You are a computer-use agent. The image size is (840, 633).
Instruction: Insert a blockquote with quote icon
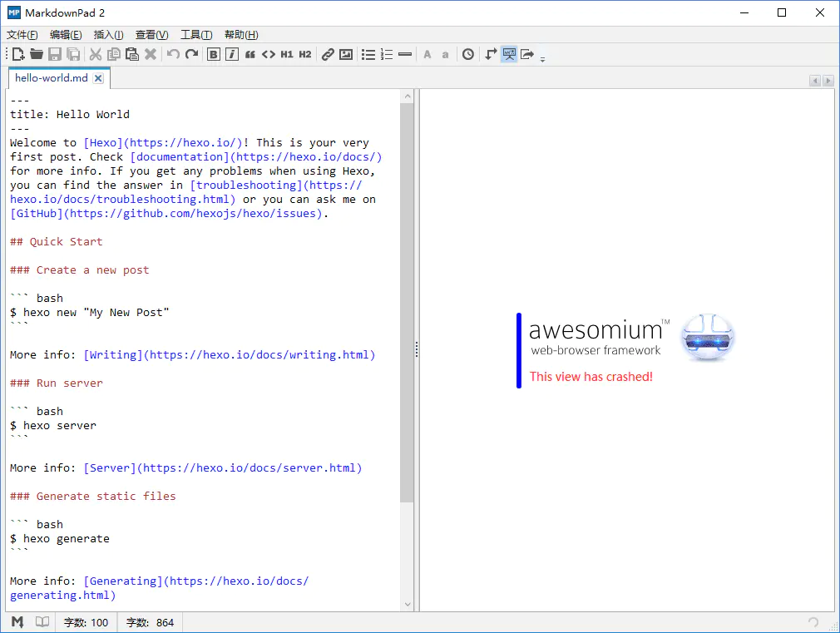point(250,54)
